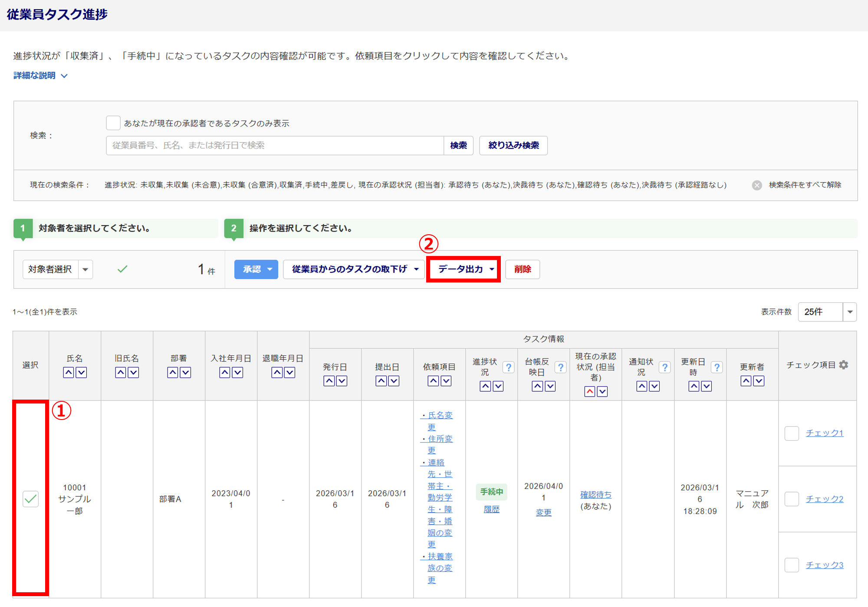Click the help icon beside 台帳反映日

[x=560, y=367]
